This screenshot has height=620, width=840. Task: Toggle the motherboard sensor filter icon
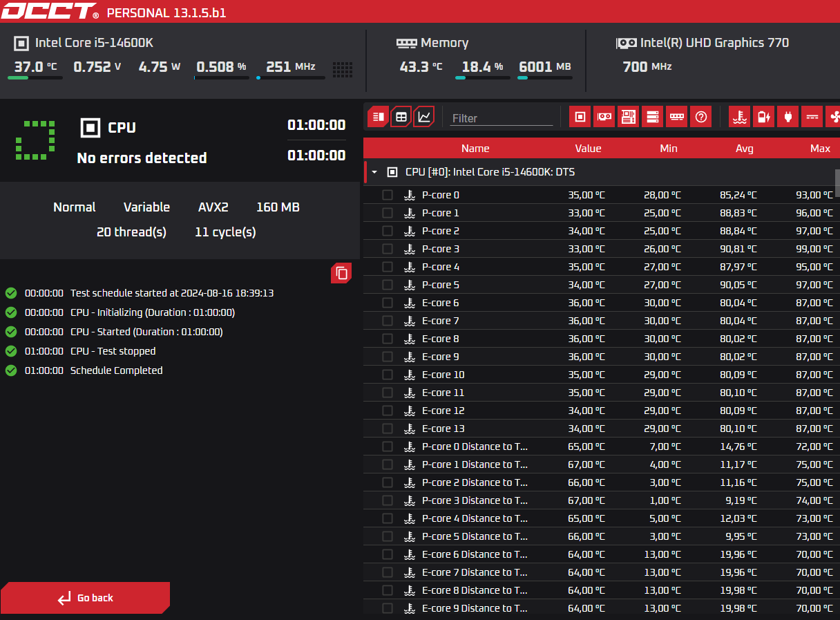[x=628, y=117]
